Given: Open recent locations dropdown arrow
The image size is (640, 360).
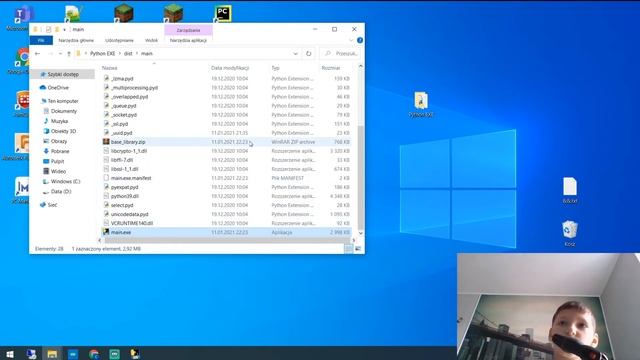Looking at the screenshot, I should click(x=60, y=53).
